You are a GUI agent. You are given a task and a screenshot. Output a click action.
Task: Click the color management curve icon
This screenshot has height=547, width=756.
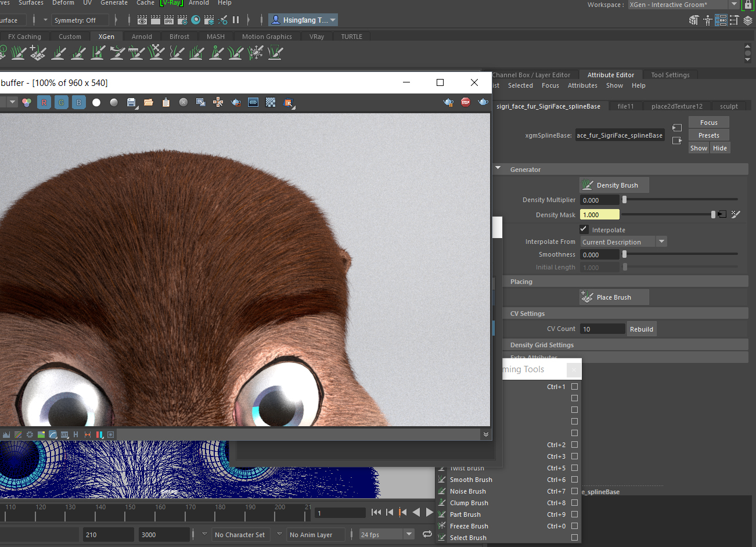[52, 434]
